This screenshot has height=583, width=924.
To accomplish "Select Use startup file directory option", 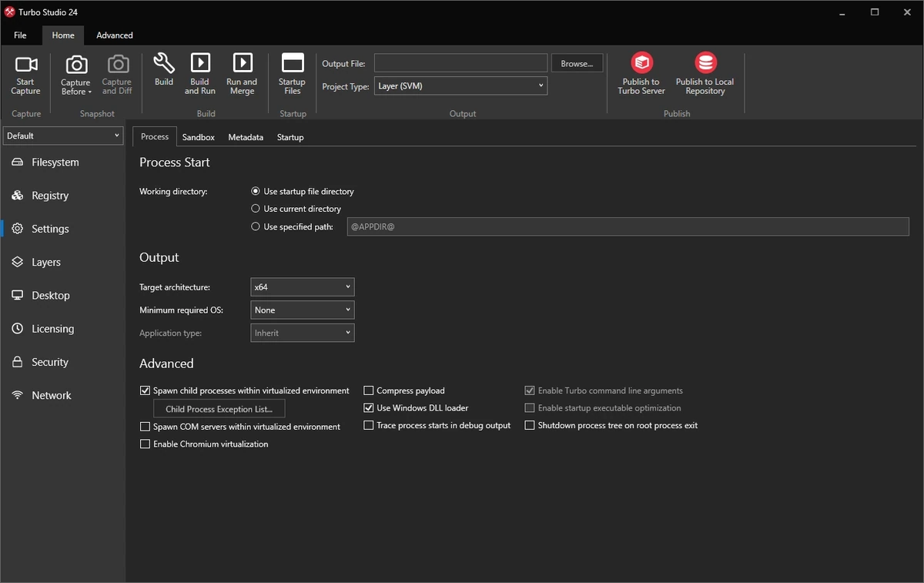I will tap(256, 191).
